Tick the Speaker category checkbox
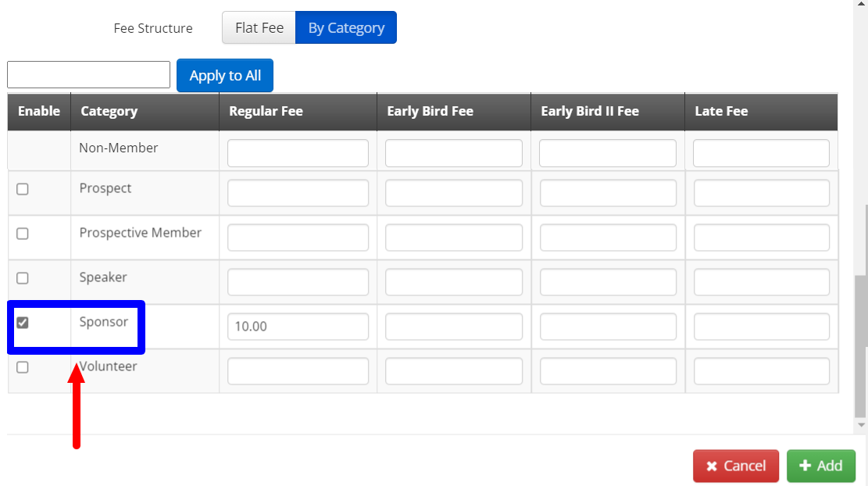Screen dimensions: 868x486 click(23, 278)
